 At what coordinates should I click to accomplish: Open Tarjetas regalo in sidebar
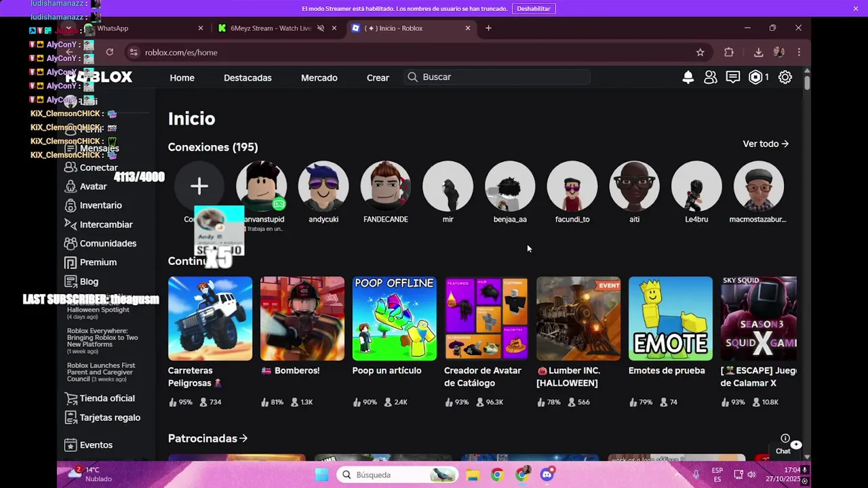[102, 418]
